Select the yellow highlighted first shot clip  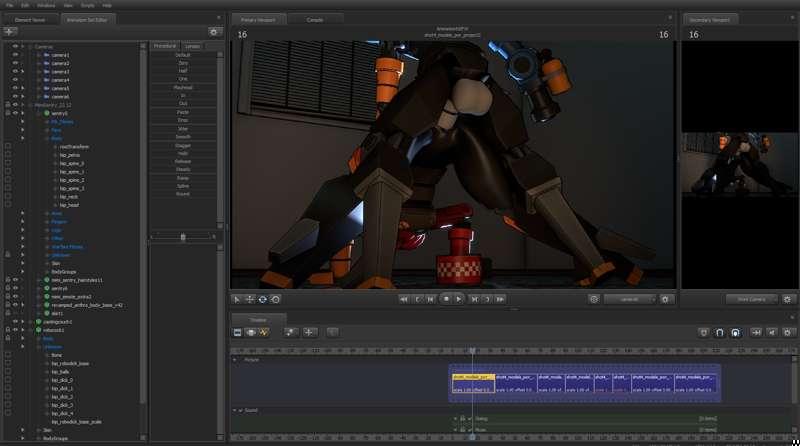coord(473,383)
